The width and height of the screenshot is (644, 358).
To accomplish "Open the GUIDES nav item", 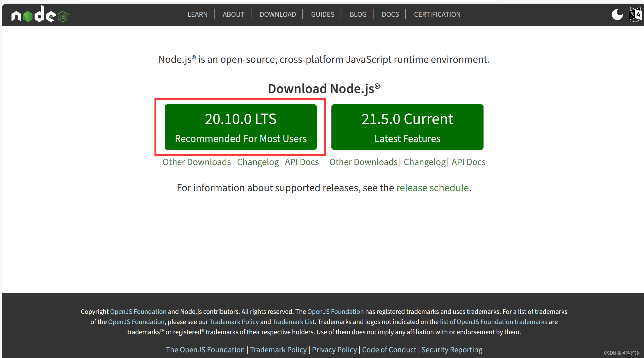I will tap(323, 14).
